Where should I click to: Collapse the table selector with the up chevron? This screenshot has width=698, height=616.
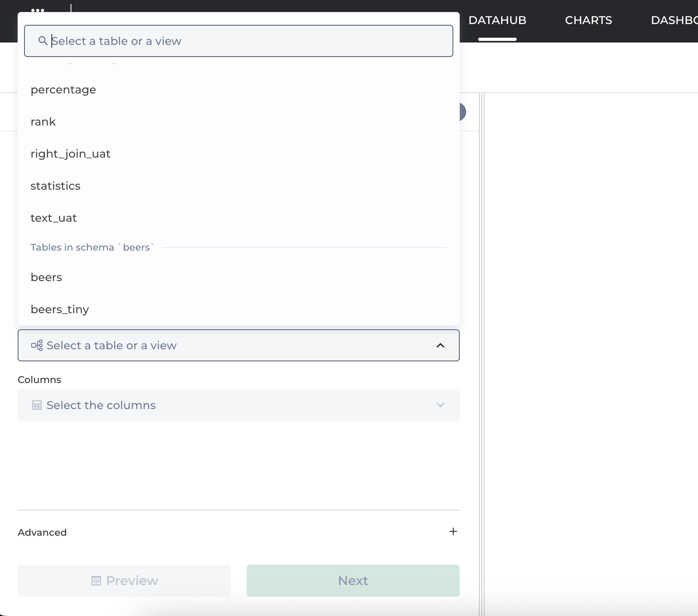(440, 345)
